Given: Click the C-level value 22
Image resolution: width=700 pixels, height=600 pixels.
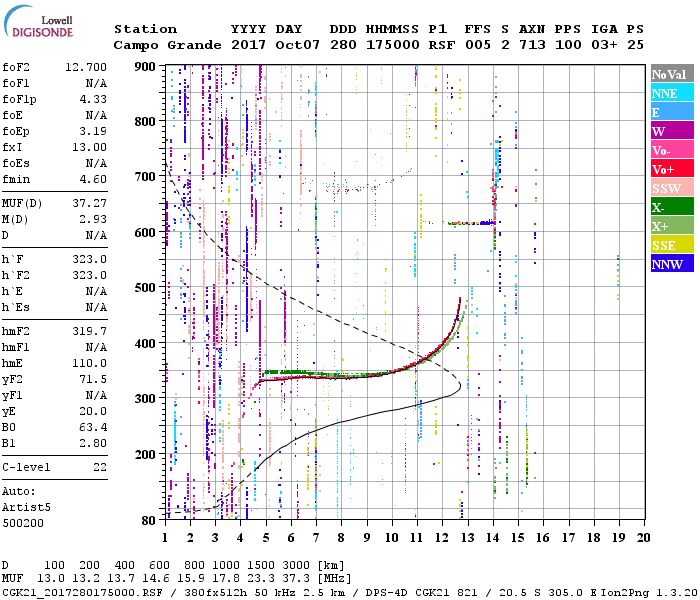Looking at the screenshot, I should click(99, 467).
